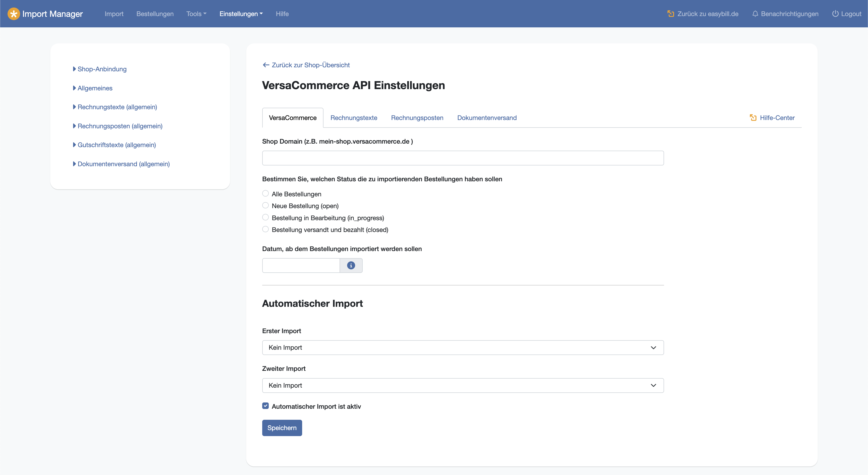The image size is (868, 475).
Task: Open Benachrichtigungen in the top bar
Action: coord(789,14)
